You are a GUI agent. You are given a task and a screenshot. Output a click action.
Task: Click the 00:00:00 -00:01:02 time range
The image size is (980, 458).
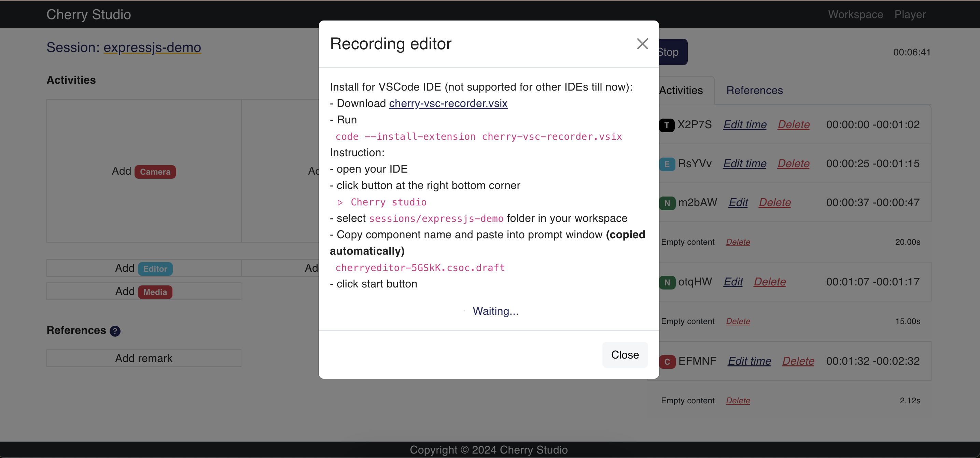[873, 124]
